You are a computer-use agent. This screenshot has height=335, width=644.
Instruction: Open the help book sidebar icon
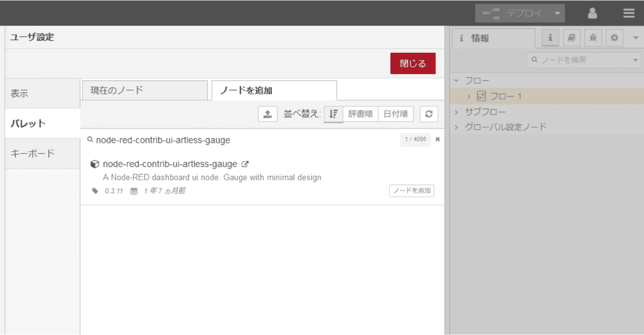tap(572, 38)
